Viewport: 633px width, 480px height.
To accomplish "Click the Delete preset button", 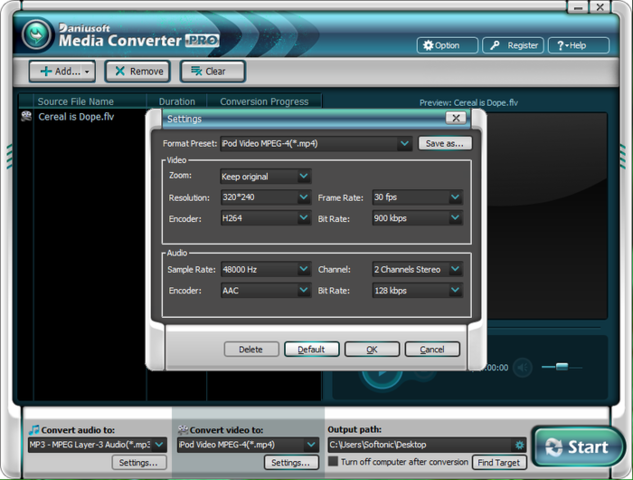I will coord(251,349).
